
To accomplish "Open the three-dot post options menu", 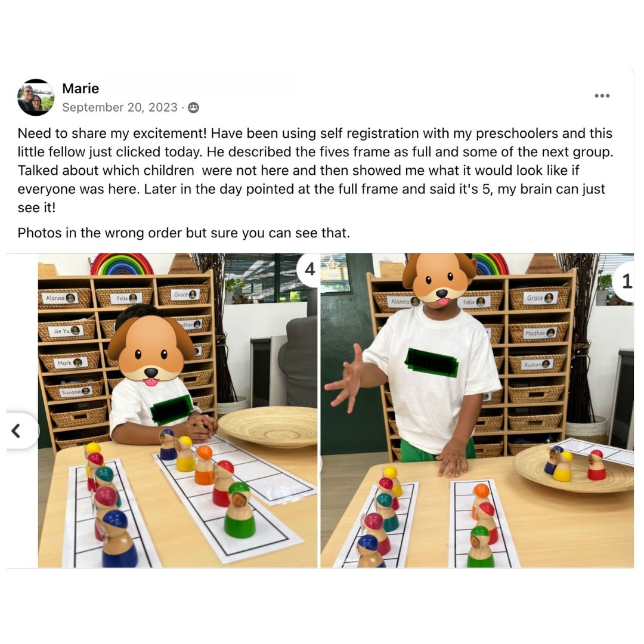I will tap(602, 95).
